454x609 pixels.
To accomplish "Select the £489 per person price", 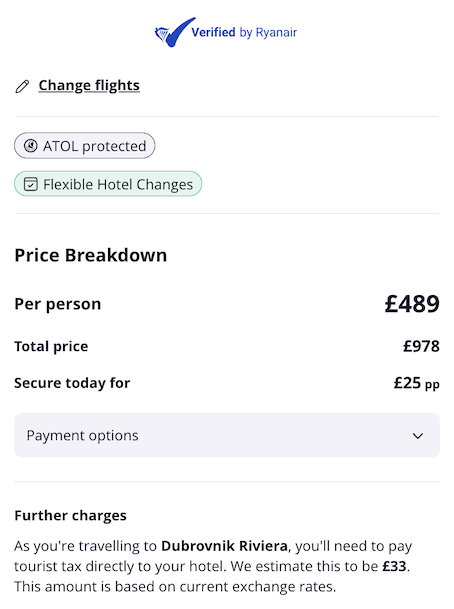I will click(x=412, y=303).
